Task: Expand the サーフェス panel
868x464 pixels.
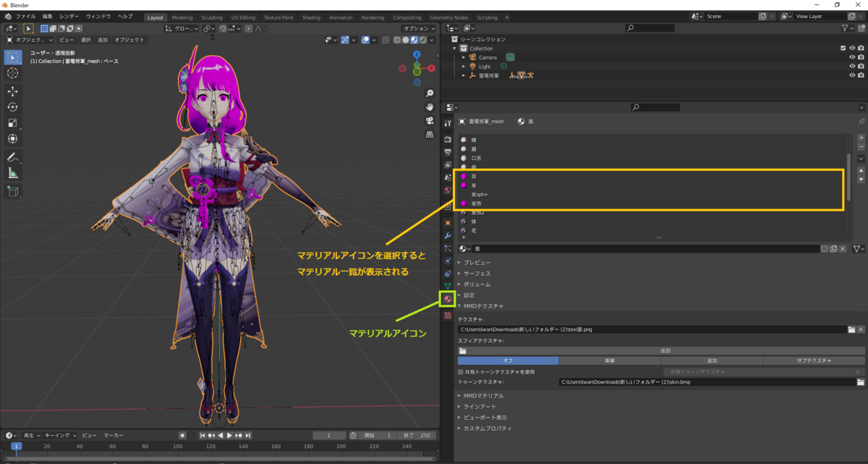Action: (477, 274)
